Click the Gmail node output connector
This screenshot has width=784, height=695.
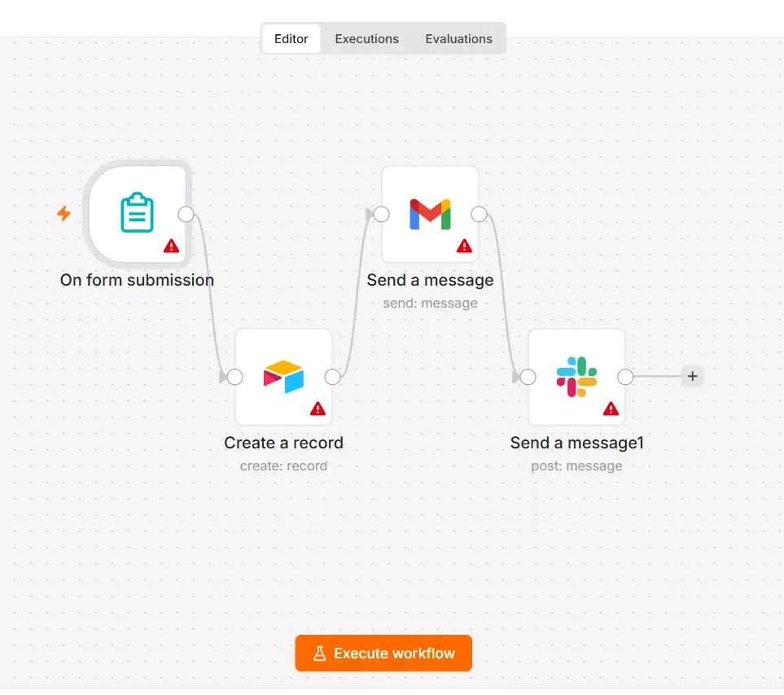click(x=479, y=214)
